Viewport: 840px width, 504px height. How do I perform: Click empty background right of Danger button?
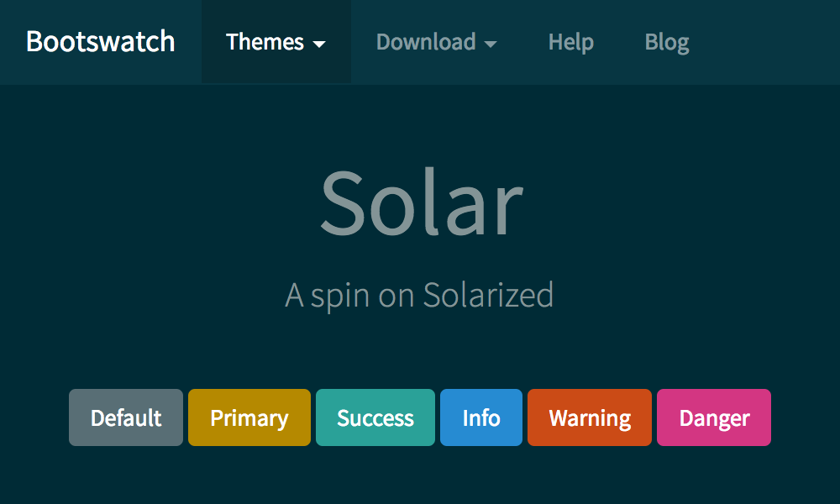point(805,417)
